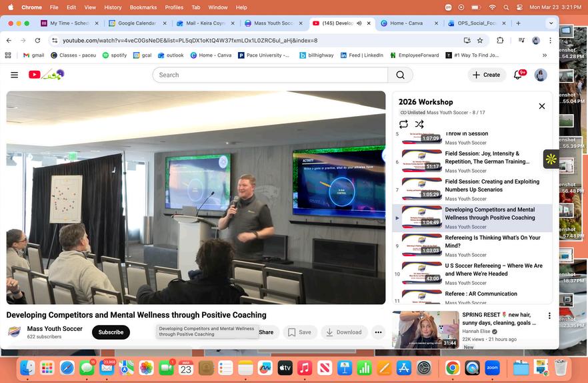
Task: Close the Mass Youth Socc tab
Action: [x=301, y=23]
